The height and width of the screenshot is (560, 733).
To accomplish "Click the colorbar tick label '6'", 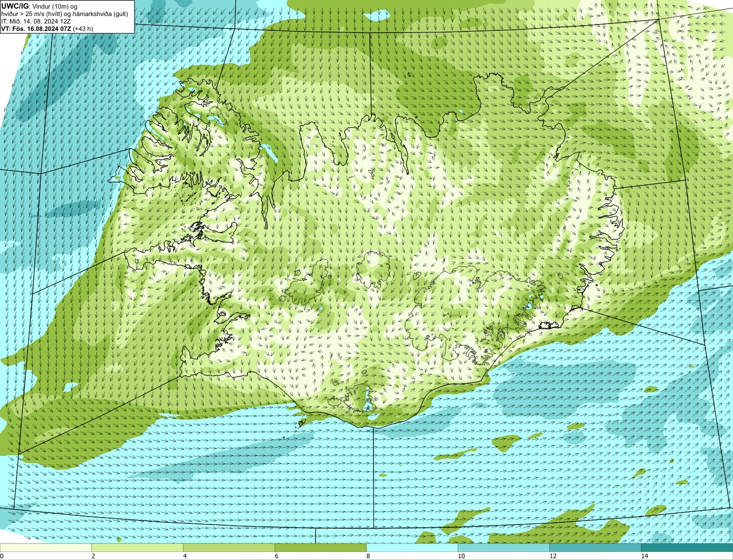I will pyautogui.click(x=276, y=556).
